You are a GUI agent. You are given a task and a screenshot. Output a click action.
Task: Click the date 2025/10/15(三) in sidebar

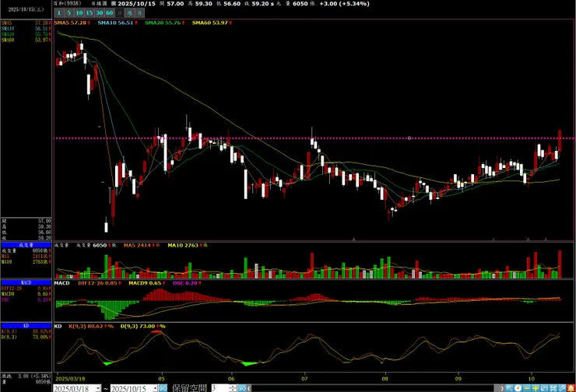(x=26, y=9)
